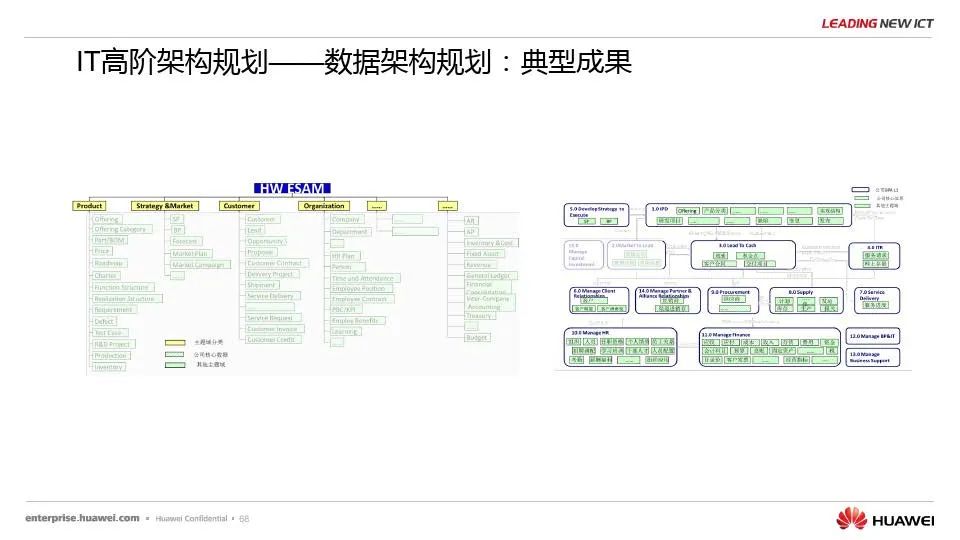
Task: Click the Offering item under Product
Action: 106,219
